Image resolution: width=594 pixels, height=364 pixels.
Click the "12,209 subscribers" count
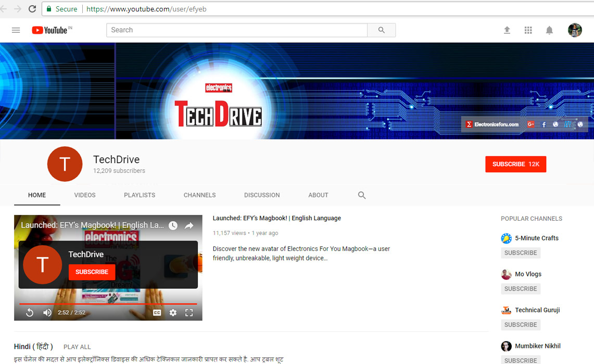coord(119,171)
